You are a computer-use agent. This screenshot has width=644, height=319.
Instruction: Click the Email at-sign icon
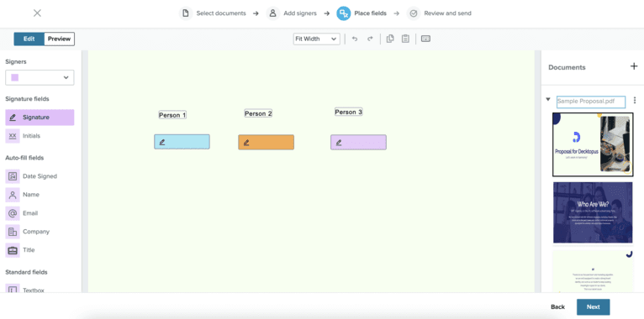[x=13, y=213]
